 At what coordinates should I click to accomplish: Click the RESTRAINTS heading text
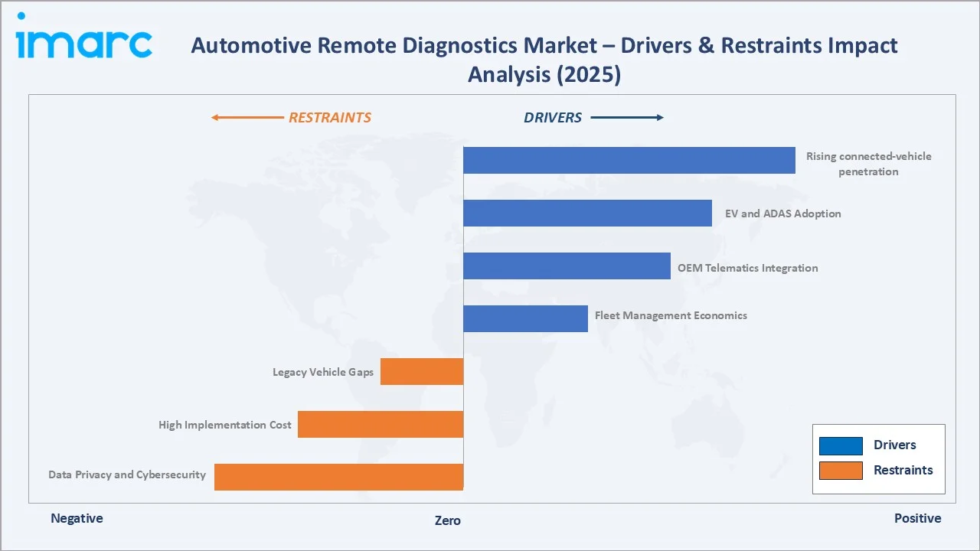tap(330, 118)
